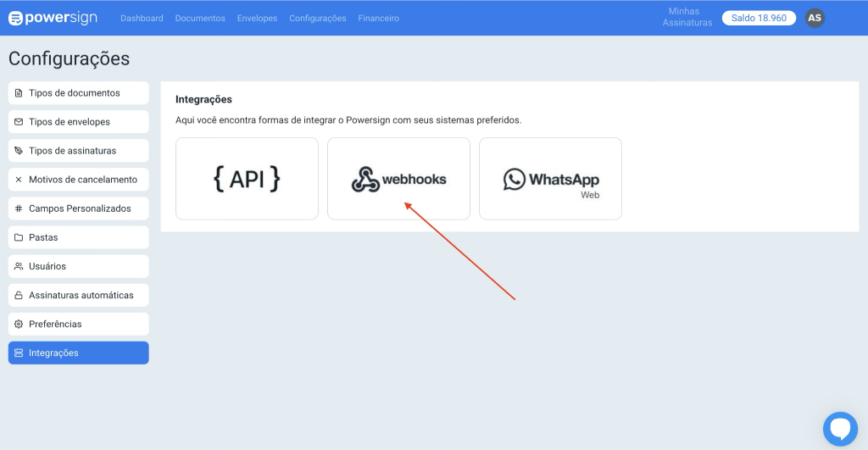
Task: Open the Powersign logo home link
Action: [53, 18]
